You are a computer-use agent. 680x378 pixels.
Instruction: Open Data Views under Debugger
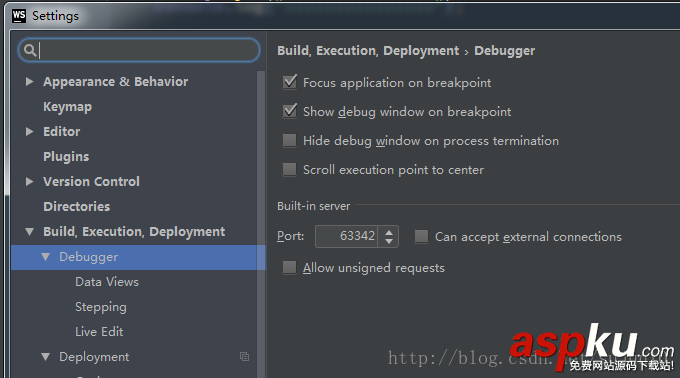[107, 282]
